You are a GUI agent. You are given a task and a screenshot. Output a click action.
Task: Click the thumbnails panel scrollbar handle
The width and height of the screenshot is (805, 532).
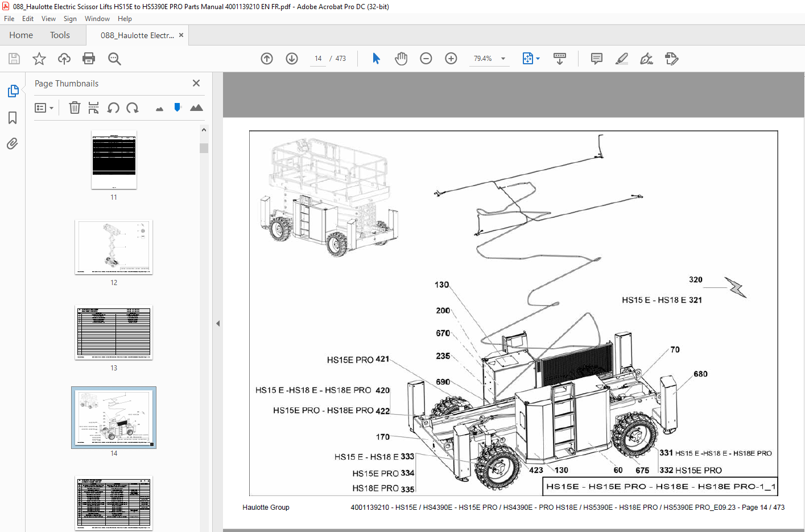click(x=204, y=148)
